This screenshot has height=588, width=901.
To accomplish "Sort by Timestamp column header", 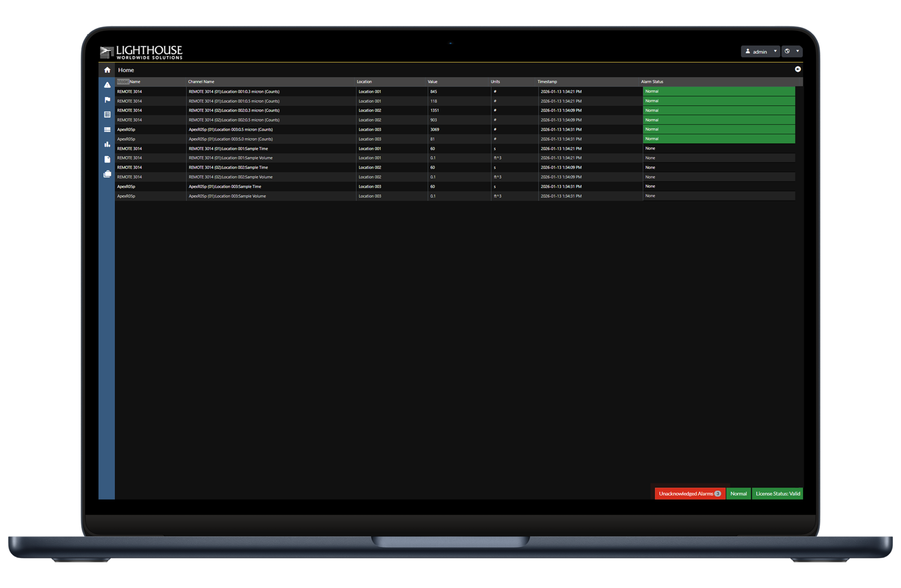I will click(x=547, y=82).
